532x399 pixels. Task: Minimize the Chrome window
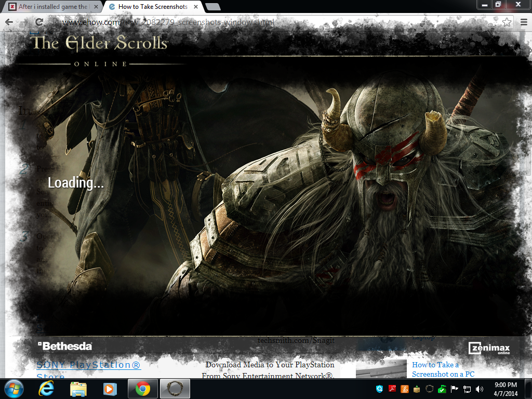(x=485, y=4)
